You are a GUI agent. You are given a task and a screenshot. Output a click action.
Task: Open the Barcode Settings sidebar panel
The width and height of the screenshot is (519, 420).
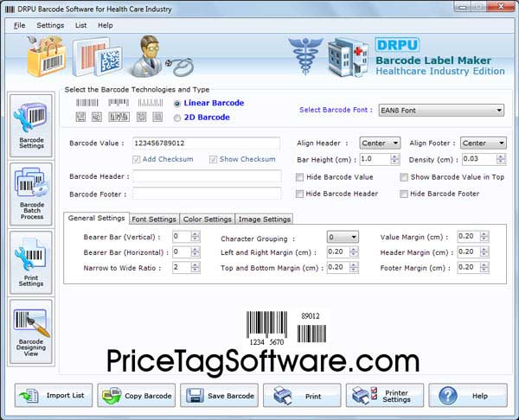(x=31, y=126)
